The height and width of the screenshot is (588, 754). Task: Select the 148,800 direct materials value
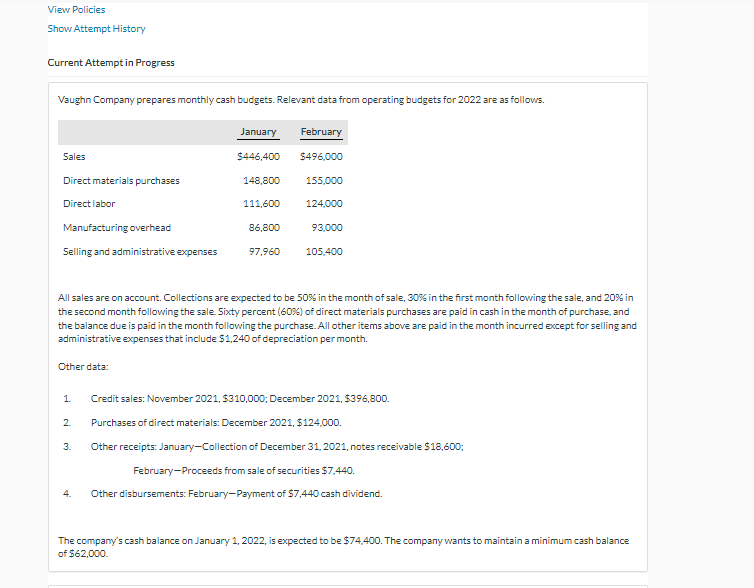coord(262,181)
